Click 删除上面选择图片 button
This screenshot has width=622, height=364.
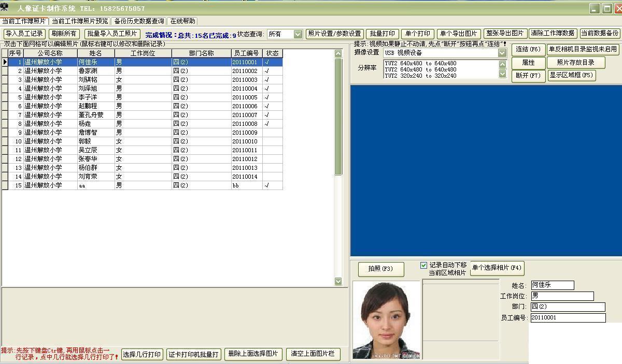pos(253,354)
